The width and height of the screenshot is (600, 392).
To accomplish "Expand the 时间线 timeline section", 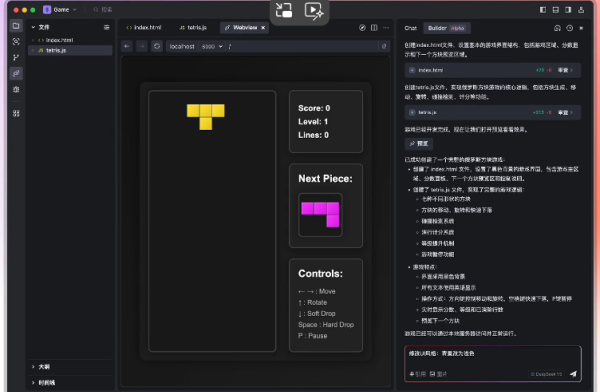I will [x=43, y=382].
